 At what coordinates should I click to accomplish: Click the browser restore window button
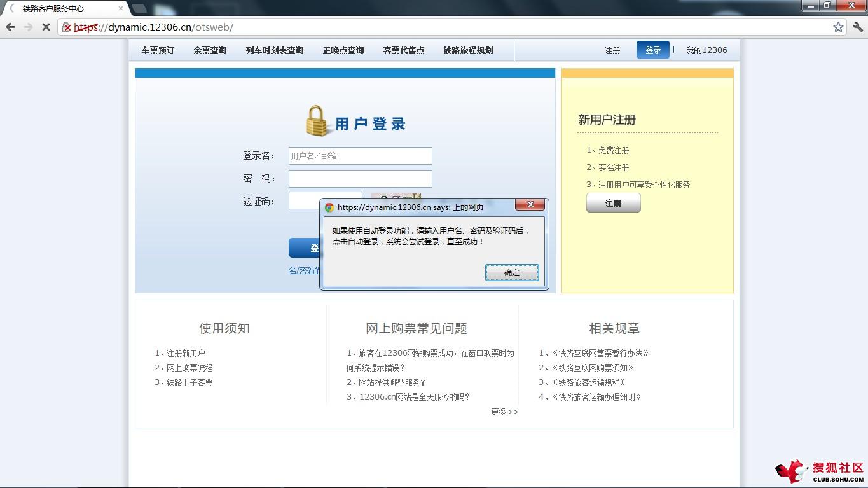[827, 5]
